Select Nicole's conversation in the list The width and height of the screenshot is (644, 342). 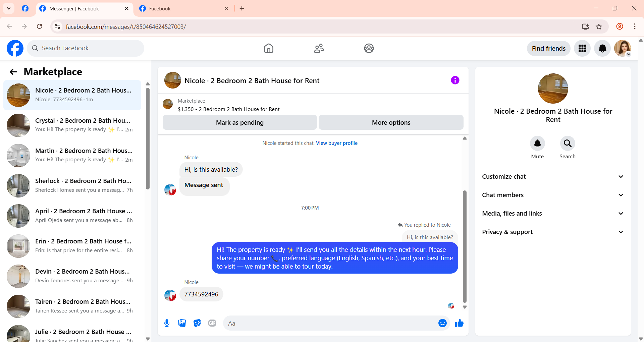coord(72,95)
